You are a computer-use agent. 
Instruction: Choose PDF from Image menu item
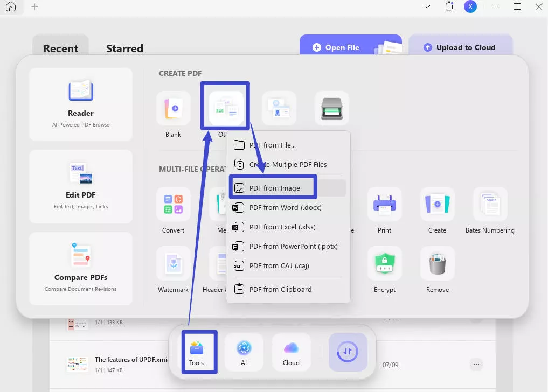(x=274, y=188)
